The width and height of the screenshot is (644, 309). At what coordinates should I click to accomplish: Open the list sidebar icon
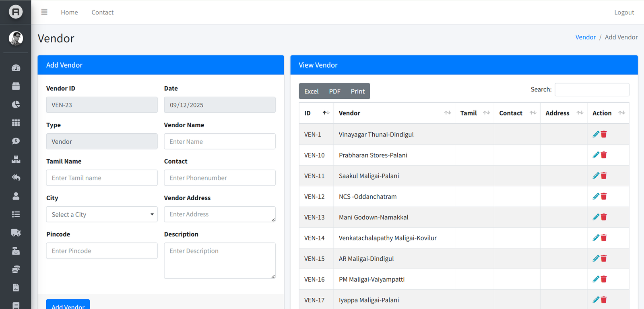[x=16, y=214]
